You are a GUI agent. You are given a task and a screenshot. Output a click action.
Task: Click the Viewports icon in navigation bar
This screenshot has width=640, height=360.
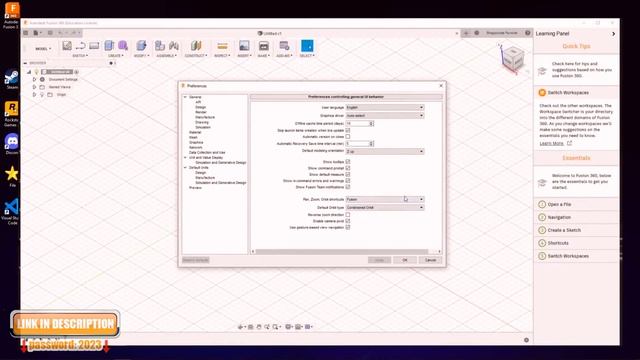(x=309, y=327)
